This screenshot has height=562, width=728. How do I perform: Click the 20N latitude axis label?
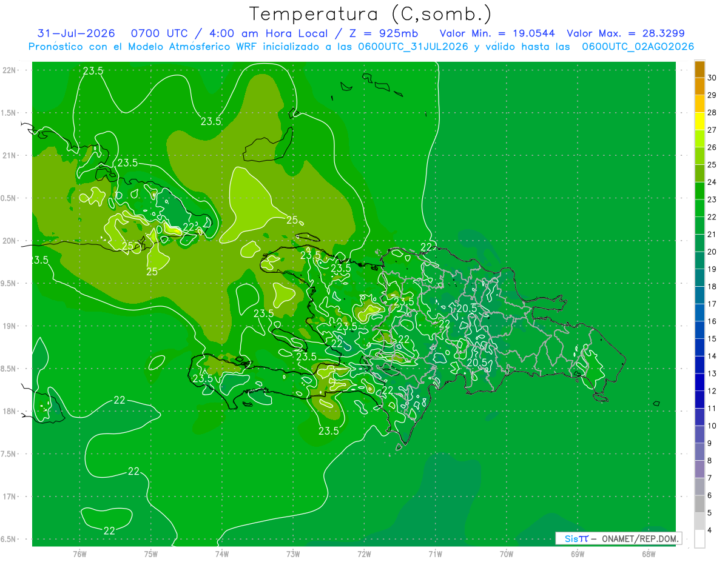click(x=9, y=241)
